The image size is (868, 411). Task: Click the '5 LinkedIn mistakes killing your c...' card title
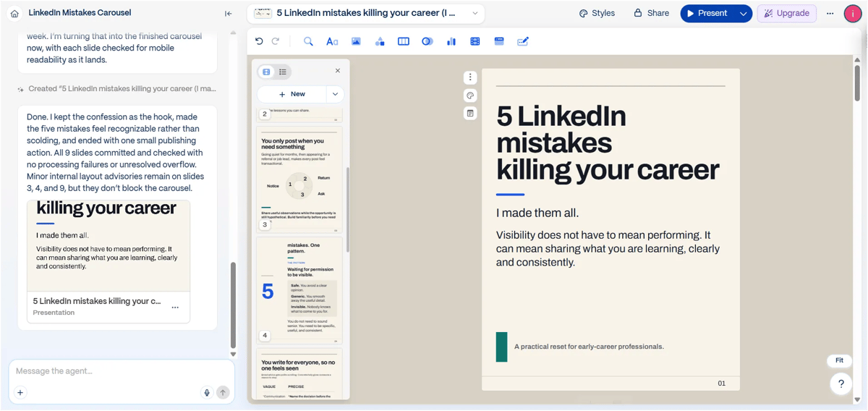pos(97,301)
